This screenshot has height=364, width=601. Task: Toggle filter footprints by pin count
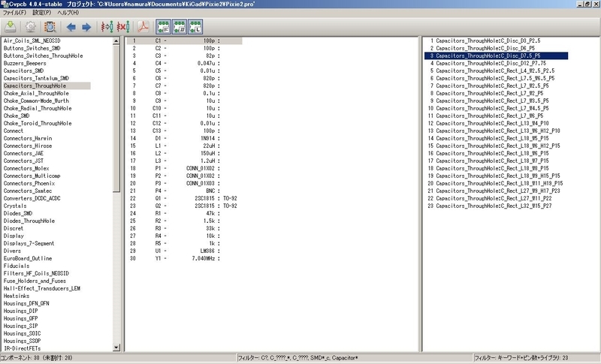[x=179, y=27]
